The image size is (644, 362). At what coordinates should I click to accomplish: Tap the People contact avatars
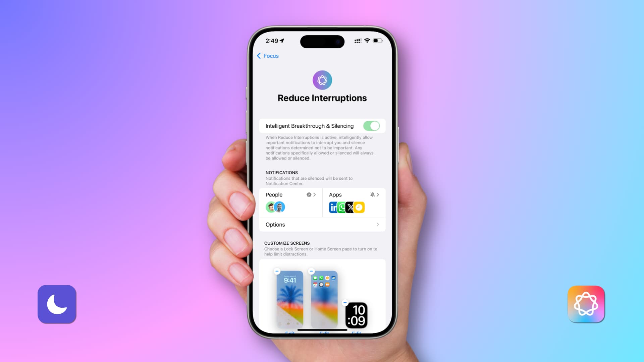click(x=275, y=207)
